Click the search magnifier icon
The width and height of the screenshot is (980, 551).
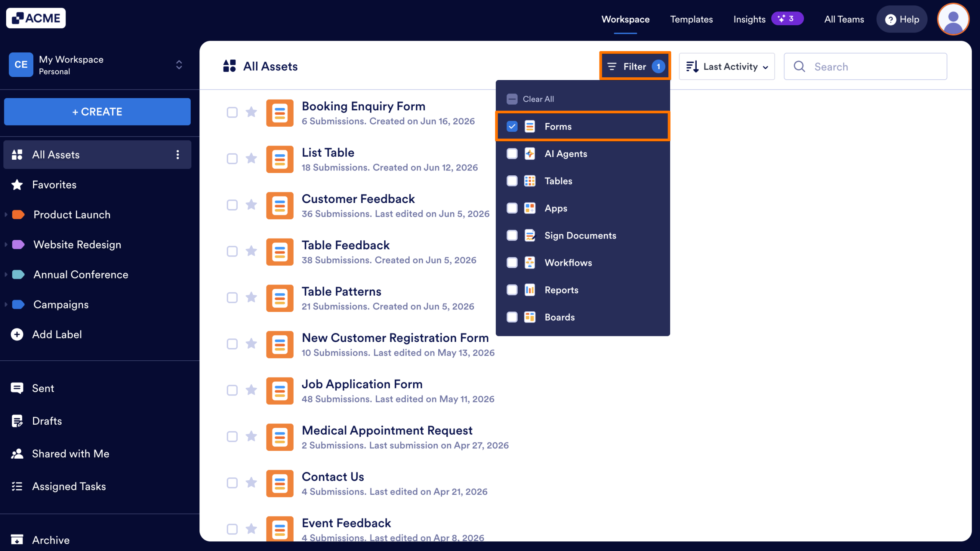799,67
